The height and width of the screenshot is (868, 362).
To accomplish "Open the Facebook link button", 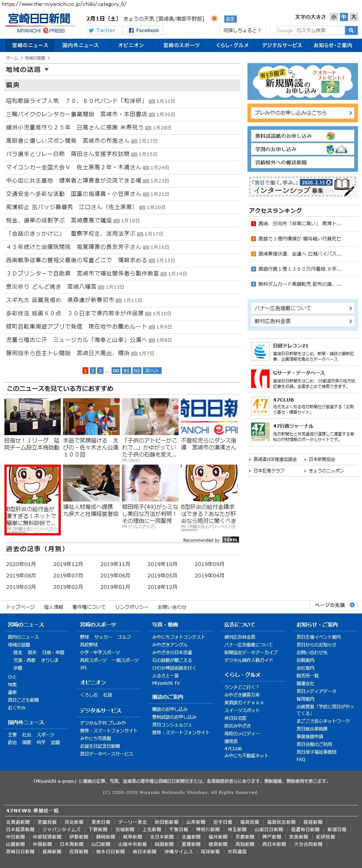I will coord(145,31).
